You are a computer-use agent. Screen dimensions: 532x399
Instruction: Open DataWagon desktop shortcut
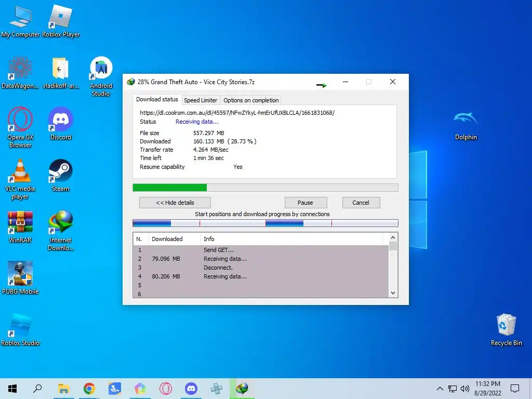(x=20, y=73)
